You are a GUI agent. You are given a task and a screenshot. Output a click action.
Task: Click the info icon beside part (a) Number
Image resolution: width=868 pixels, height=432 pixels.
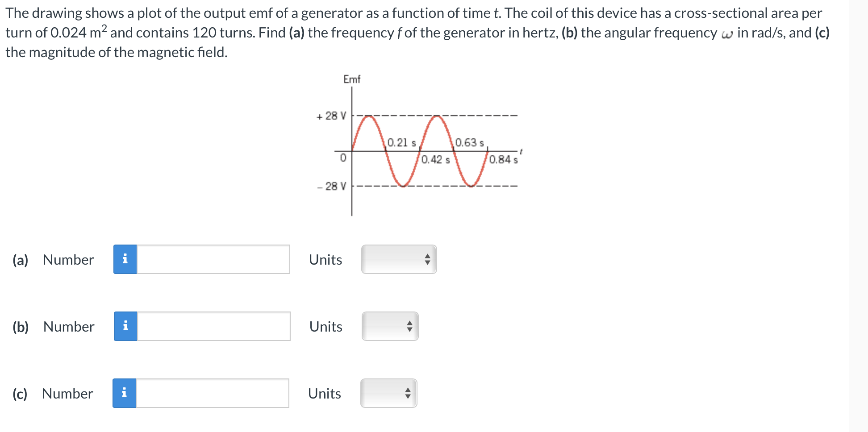(x=125, y=259)
